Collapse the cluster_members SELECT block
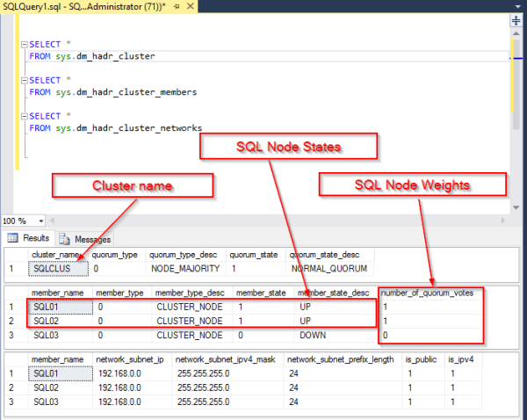 pyautogui.click(x=24, y=80)
